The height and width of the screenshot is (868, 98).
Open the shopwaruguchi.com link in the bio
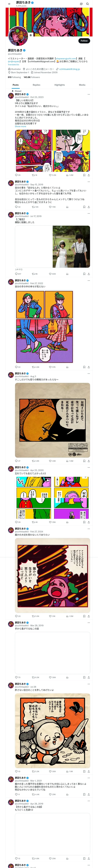coord(66,59)
